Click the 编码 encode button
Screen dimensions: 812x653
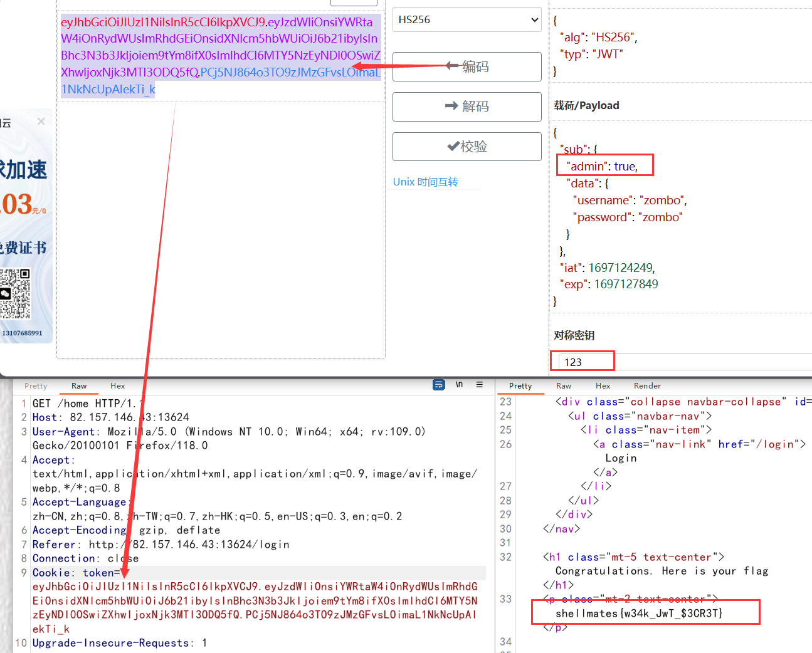pos(467,66)
